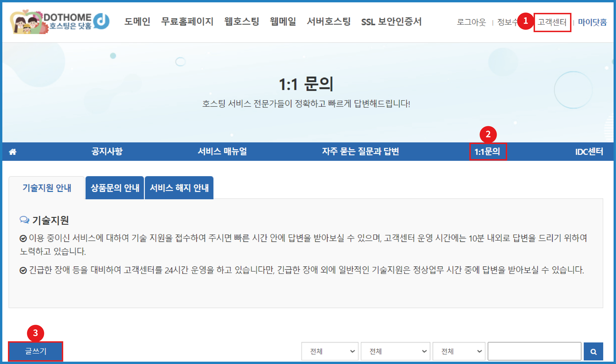616x364 pixels.
Task: Open the third 전체 dropdown
Action: tap(459, 351)
